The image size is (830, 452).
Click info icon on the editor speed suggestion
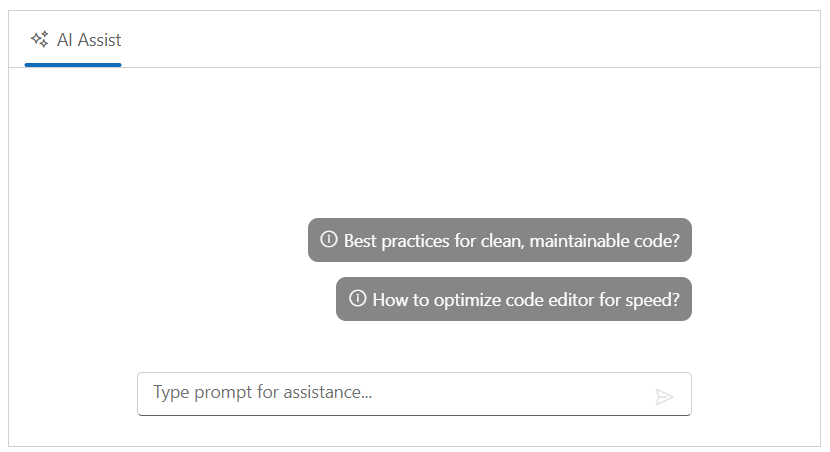point(357,298)
